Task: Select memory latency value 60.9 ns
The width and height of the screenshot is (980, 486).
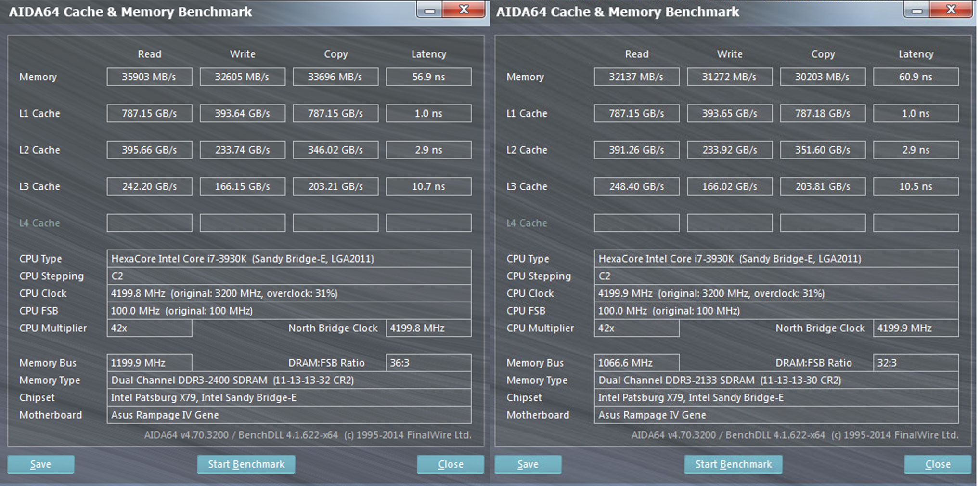Action: tap(916, 77)
